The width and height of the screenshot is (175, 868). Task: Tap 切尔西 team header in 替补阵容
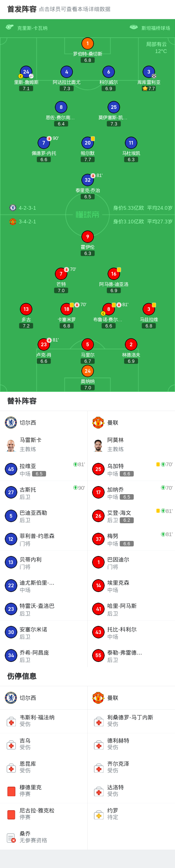tap(43, 422)
